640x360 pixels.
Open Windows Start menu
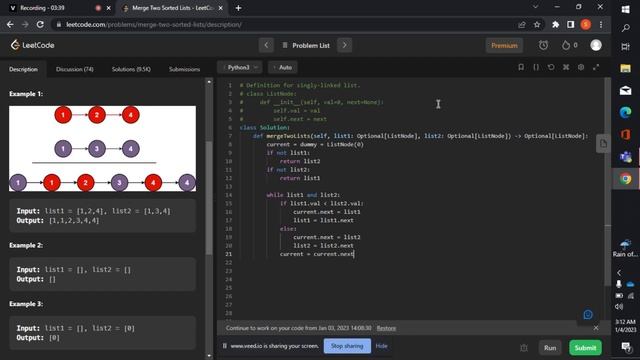[625, 9]
